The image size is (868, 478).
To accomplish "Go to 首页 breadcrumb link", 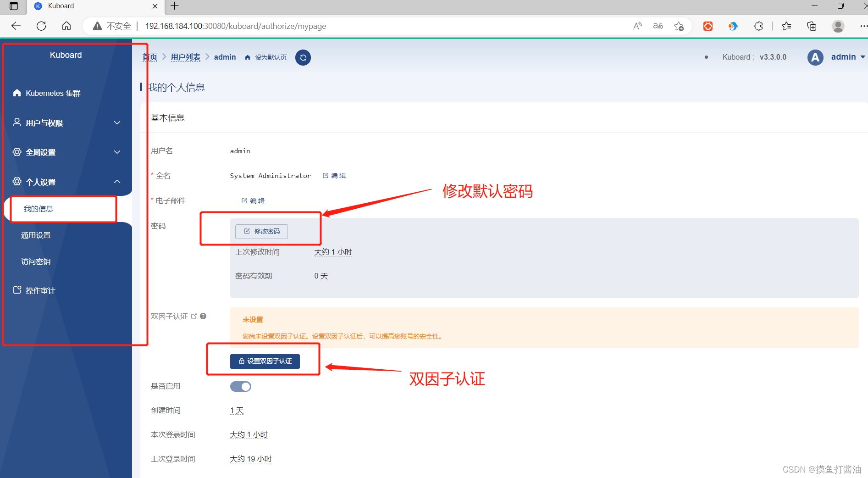I will tap(150, 57).
